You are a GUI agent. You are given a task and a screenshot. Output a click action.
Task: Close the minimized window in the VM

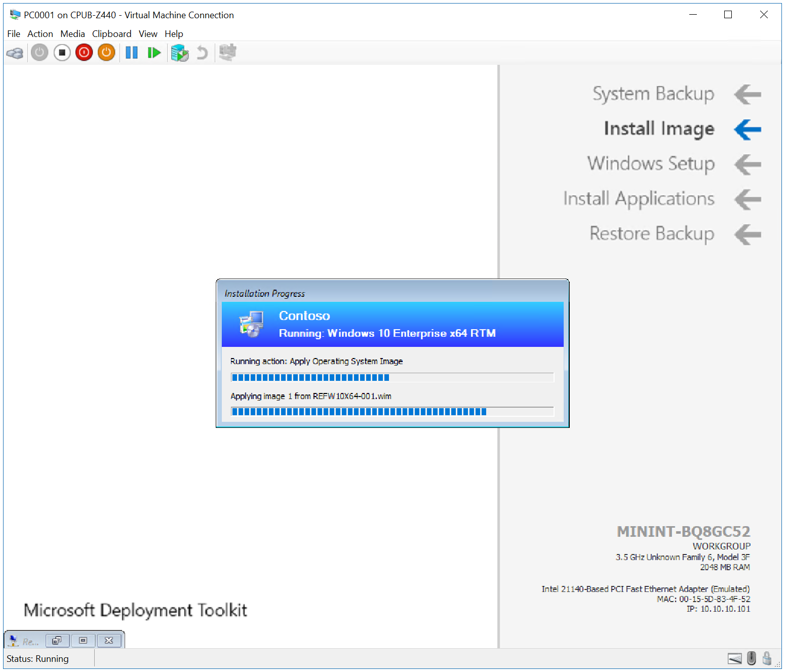[109, 641]
